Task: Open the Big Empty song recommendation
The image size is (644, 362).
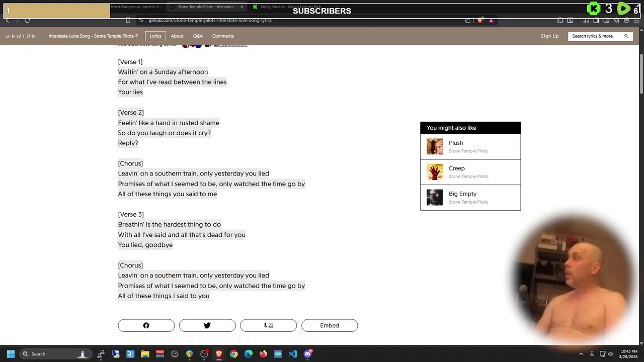Action: click(470, 198)
